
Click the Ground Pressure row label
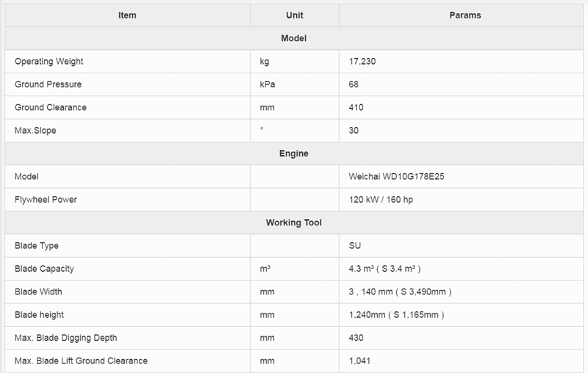pyautogui.click(x=48, y=84)
